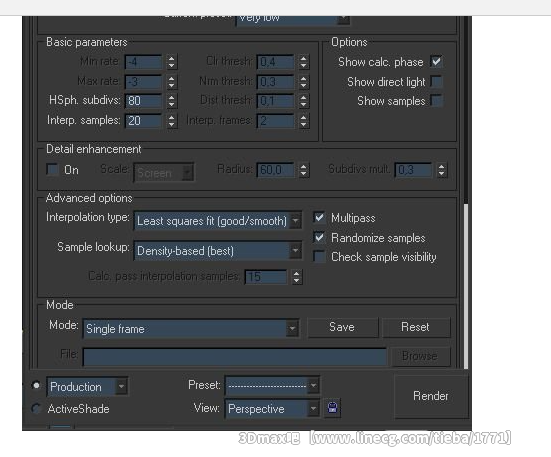Click the Nrm thresh spinner arrows
This screenshot has width=551, height=457.
(x=304, y=82)
